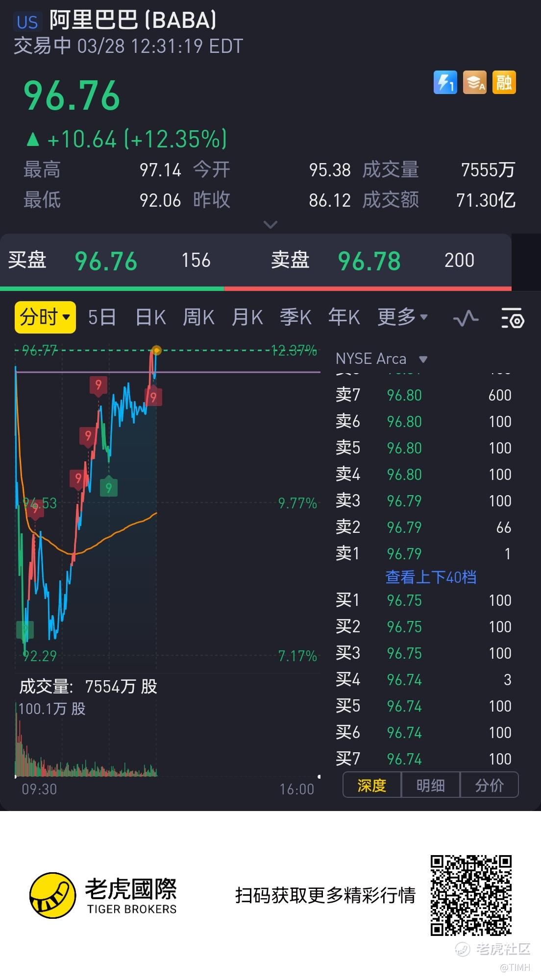Tap the 最高 97.14 value

coord(160,170)
